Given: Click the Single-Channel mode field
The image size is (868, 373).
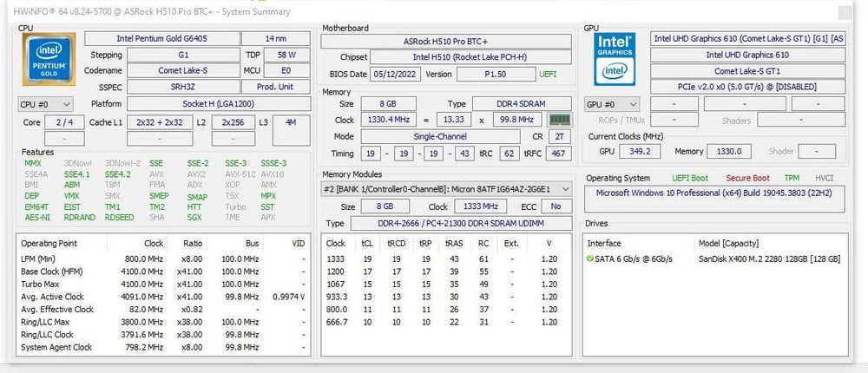Looking at the screenshot, I should (440, 136).
